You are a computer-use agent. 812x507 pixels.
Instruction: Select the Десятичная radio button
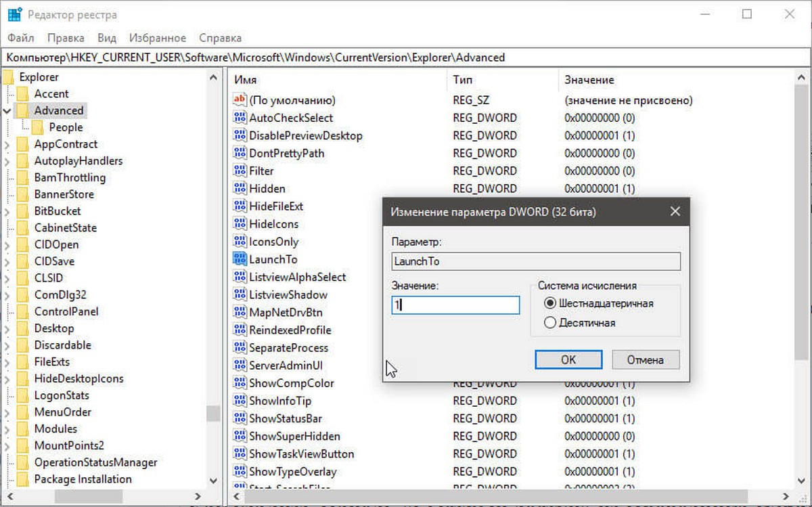(x=550, y=323)
